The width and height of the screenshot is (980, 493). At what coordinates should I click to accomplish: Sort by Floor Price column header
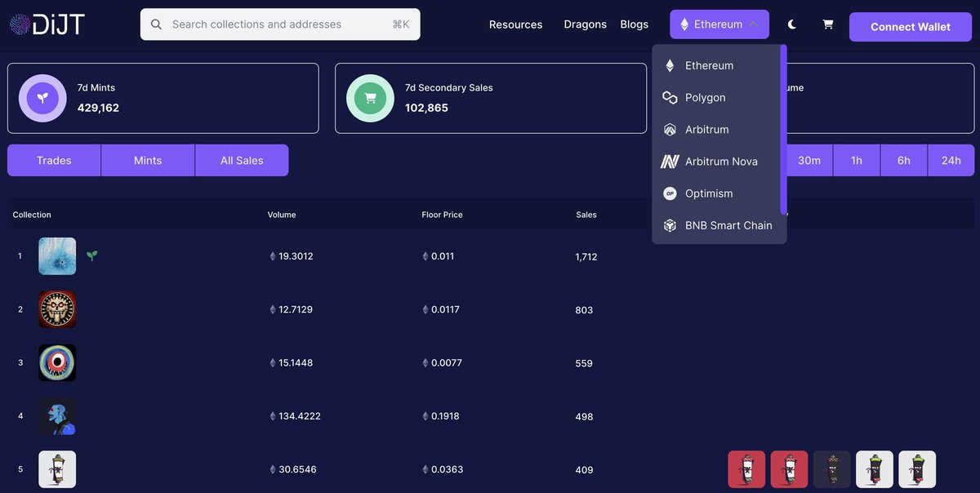click(x=442, y=215)
